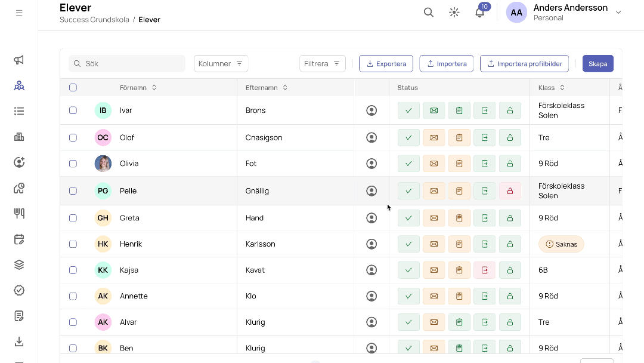The image size is (644, 363).
Task: Open the verified badge sidebar icon
Action: (19, 290)
